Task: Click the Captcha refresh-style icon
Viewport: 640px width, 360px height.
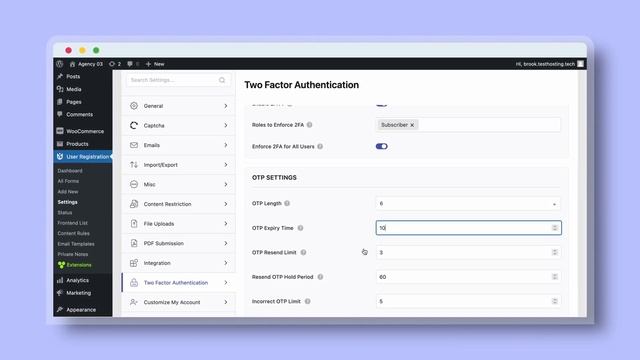Action: 134,125
